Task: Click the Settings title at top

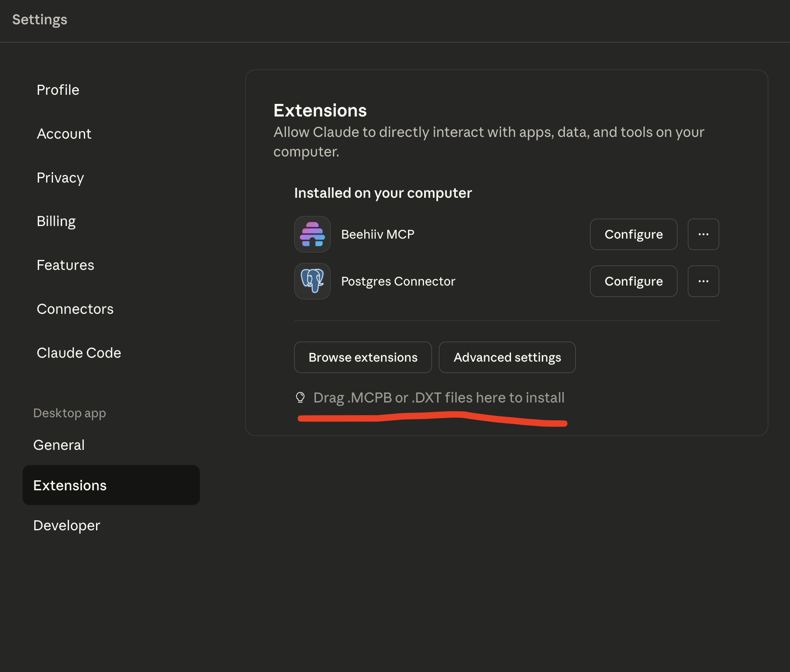Action: pyautogui.click(x=40, y=20)
